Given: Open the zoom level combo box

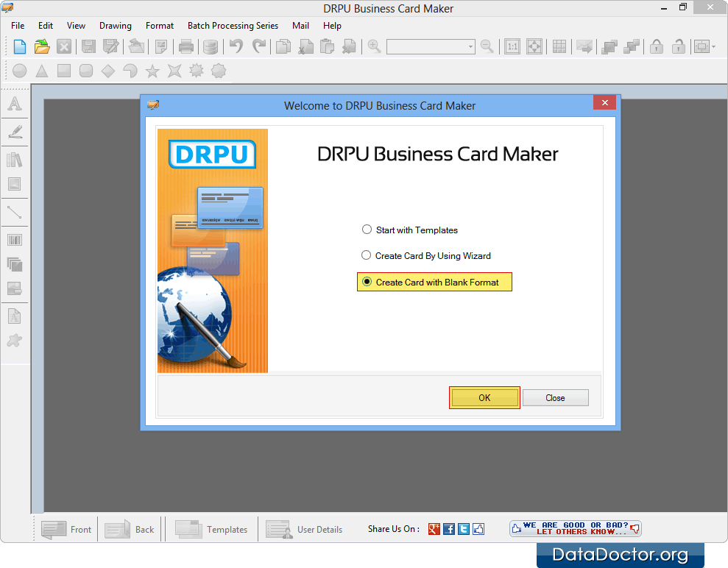Looking at the screenshot, I should [x=431, y=46].
